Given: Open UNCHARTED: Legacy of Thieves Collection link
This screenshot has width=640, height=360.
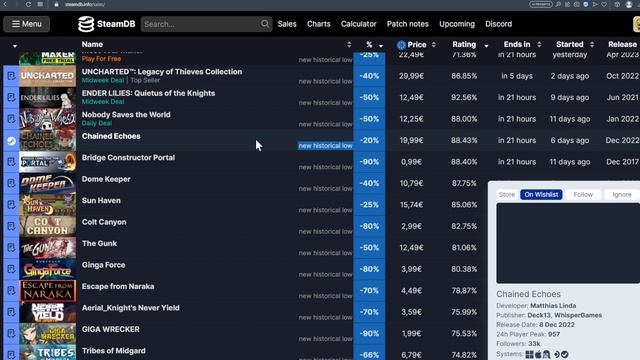Looking at the screenshot, I should coord(162,72).
